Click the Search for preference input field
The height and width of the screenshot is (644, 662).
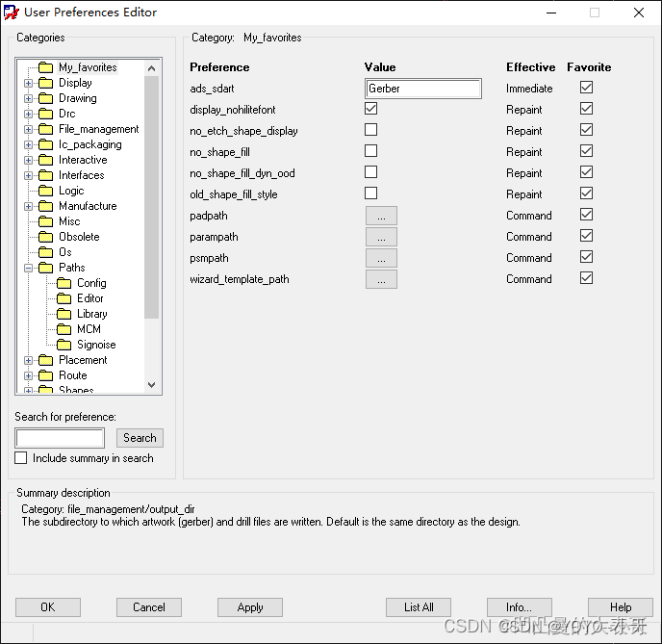pos(60,438)
